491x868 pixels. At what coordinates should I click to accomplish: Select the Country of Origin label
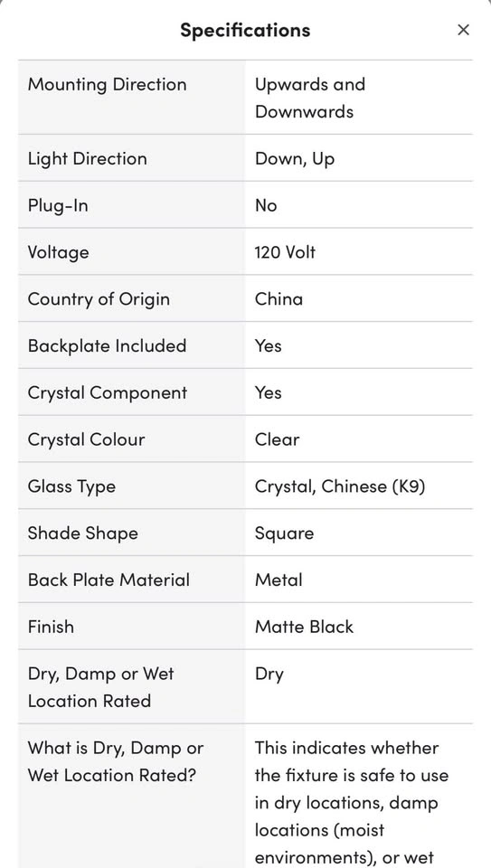point(99,299)
